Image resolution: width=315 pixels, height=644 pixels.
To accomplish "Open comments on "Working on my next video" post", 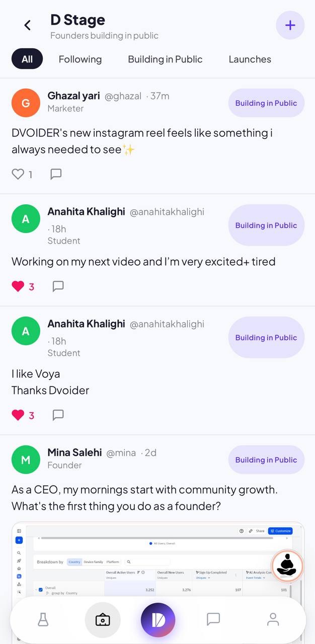I will [x=58, y=286].
